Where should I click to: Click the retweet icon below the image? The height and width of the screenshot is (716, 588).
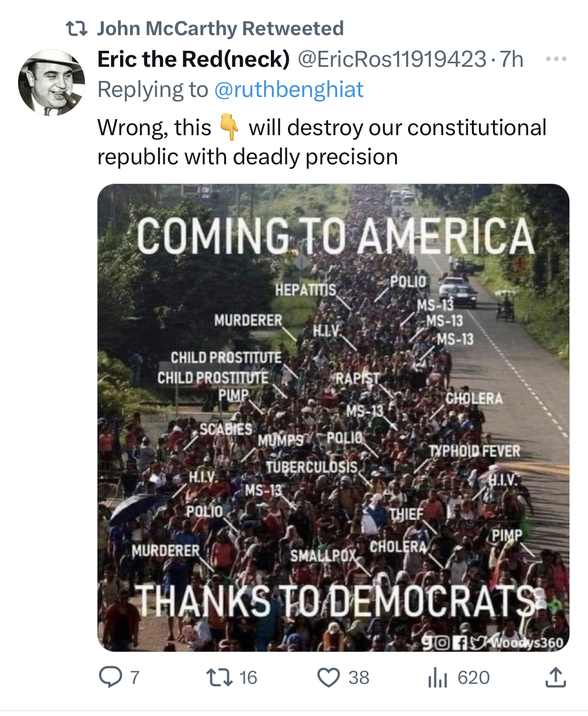coord(220,677)
